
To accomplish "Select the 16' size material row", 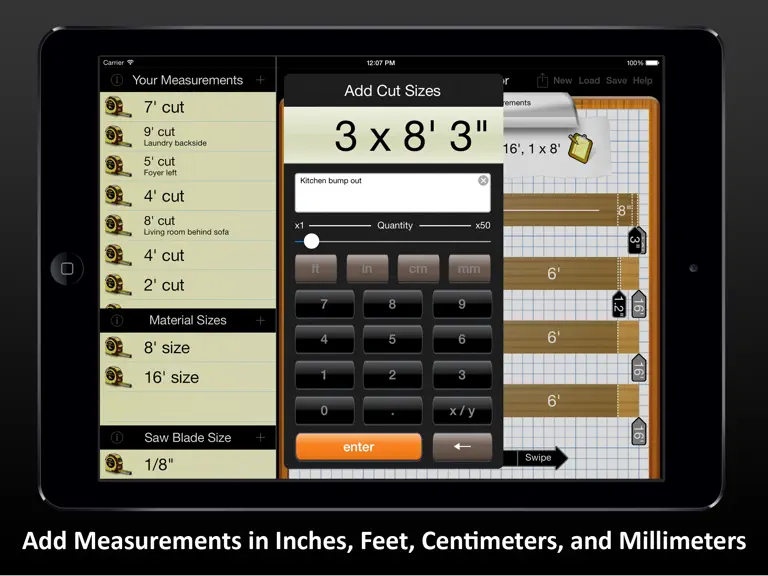I will click(x=188, y=377).
